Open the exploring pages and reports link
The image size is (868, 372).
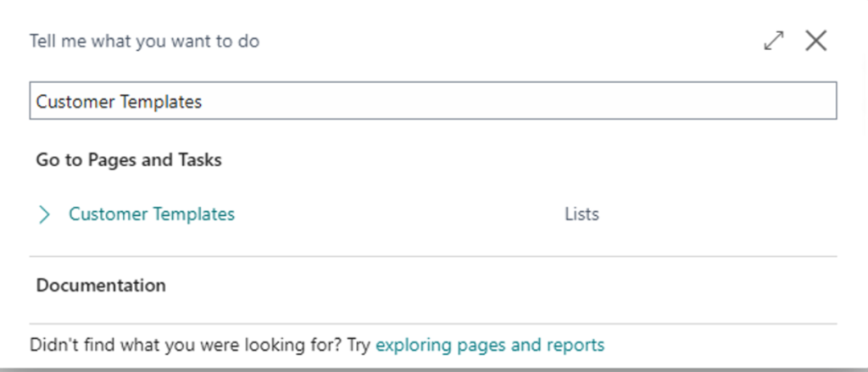click(490, 345)
